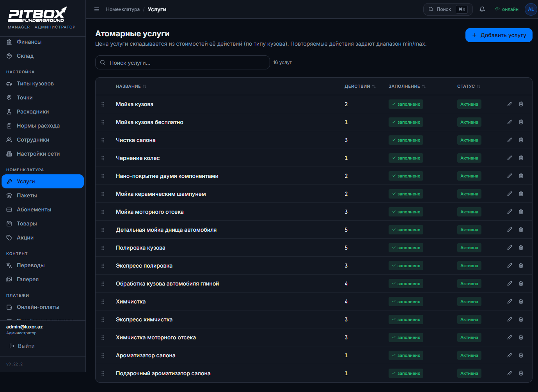This screenshot has width=538, height=392.
Task: Sort table by Статус column
Action: click(x=469, y=86)
